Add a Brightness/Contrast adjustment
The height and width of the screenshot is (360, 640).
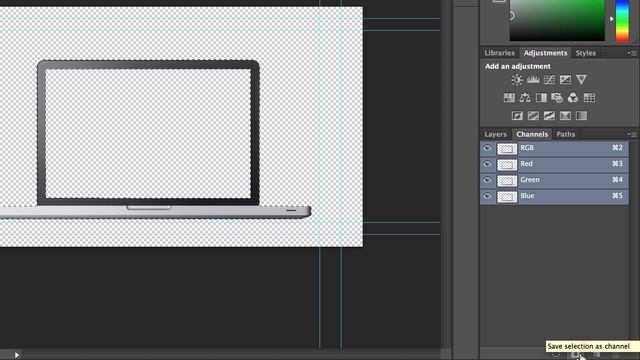click(517, 80)
